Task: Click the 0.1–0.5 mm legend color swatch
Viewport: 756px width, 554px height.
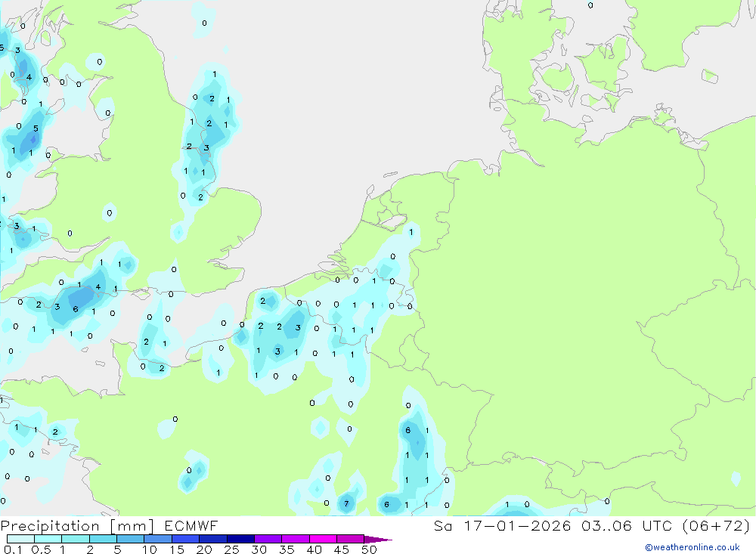Action: (x=20, y=539)
